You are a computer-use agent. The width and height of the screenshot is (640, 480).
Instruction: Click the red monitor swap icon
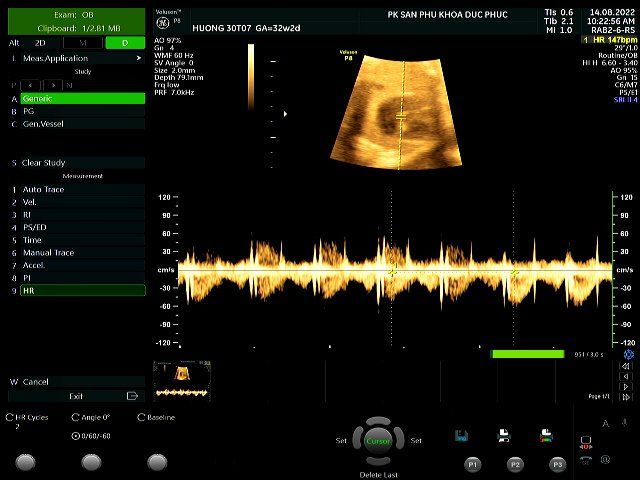tap(586, 442)
